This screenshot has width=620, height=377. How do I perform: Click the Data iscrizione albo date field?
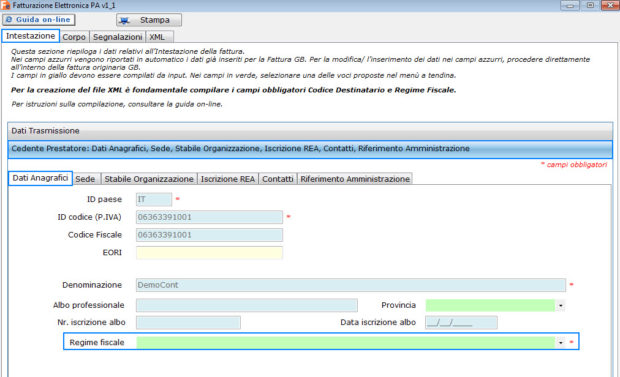pyautogui.click(x=461, y=323)
